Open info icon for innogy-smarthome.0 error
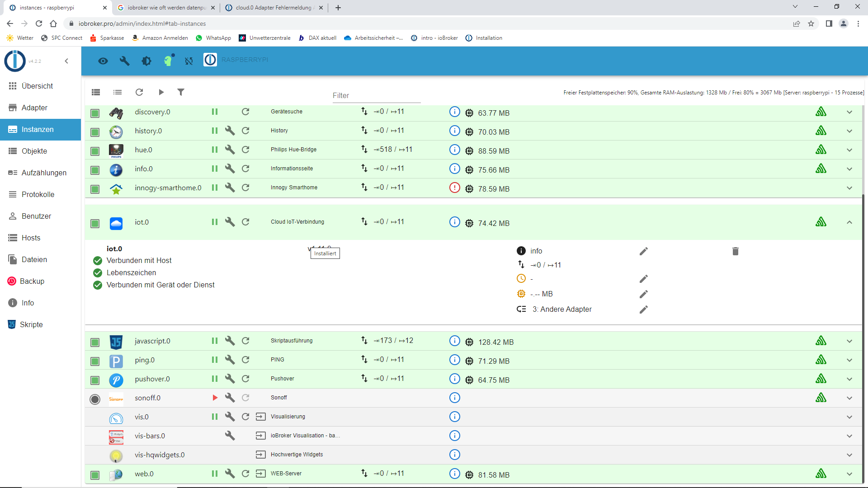Image resolution: width=868 pixels, height=488 pixels. click(455, 188)
